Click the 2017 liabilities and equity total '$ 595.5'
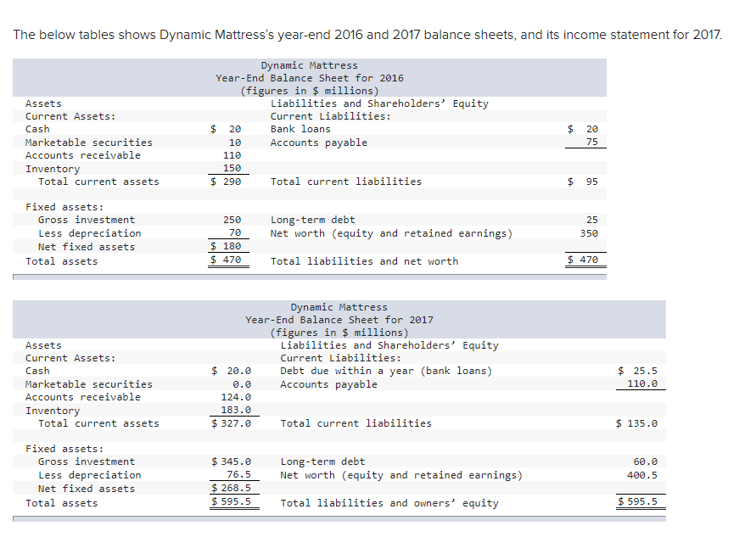This screenshot has height=537, width=756. [x=637, y=502]
